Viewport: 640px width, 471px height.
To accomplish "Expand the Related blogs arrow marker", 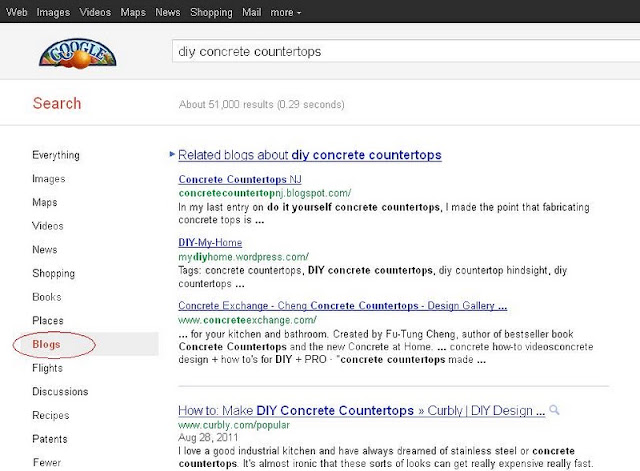I will [x=172, y=154].
